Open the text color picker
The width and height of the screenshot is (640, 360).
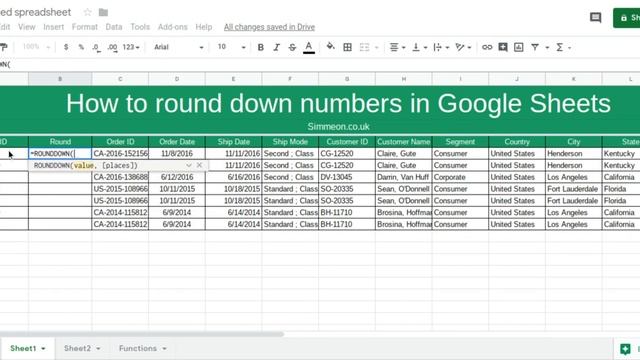pyautogui.click(x=309, y=47)
